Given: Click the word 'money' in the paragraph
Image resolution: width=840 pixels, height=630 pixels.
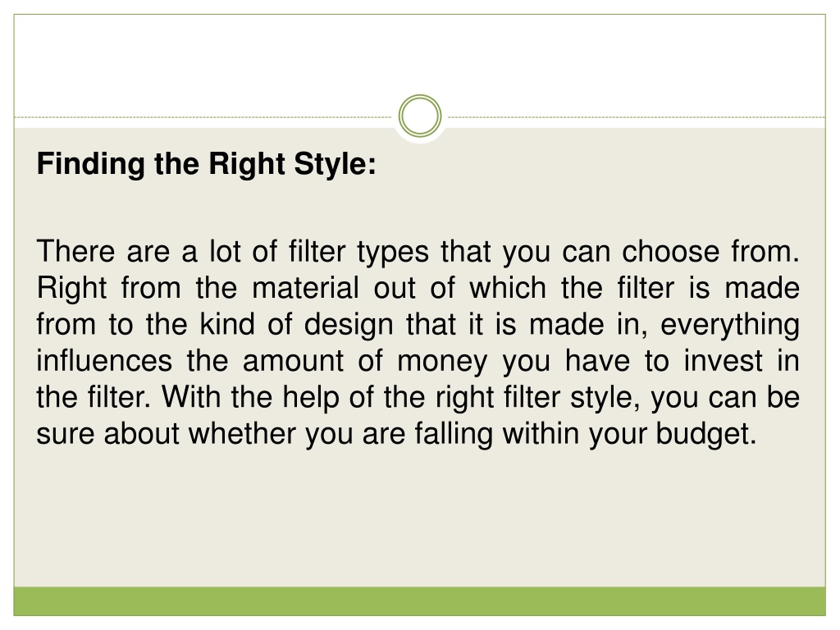Looking at the screenshot, I should (x=442, y=361).
